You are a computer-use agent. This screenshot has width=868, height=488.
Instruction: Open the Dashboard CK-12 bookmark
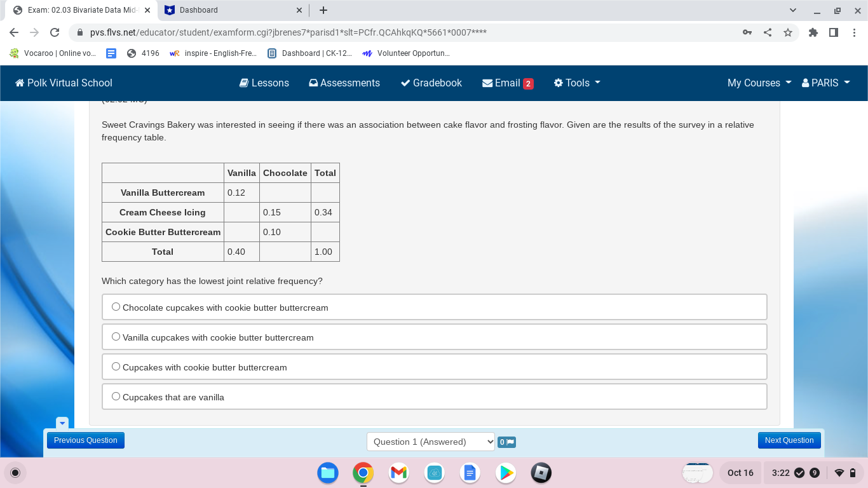309,53
